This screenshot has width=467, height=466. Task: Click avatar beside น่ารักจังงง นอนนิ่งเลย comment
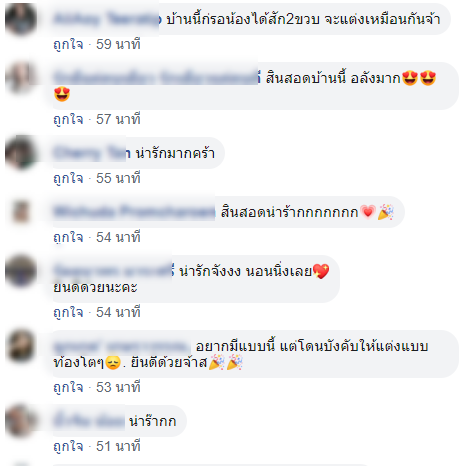pos(21,271)
